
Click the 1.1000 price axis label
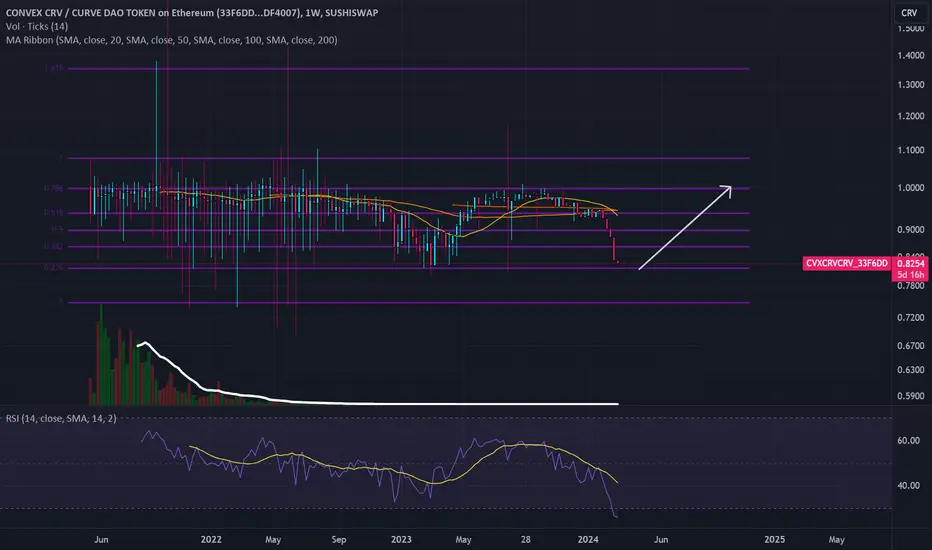pyautogui.click(x=911, y=150)
